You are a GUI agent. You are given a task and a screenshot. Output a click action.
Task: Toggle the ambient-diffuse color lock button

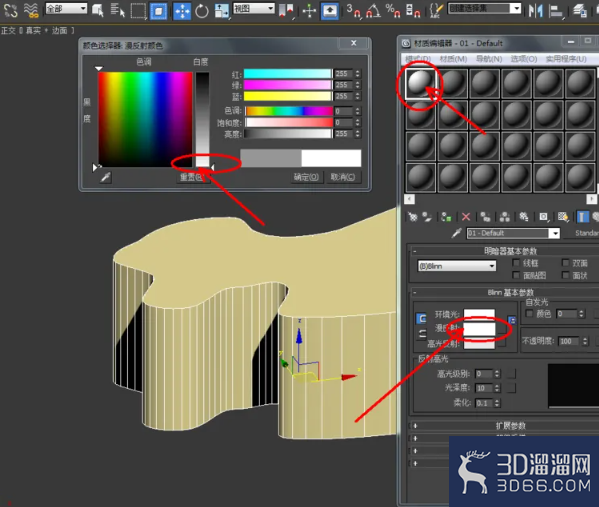421,318
